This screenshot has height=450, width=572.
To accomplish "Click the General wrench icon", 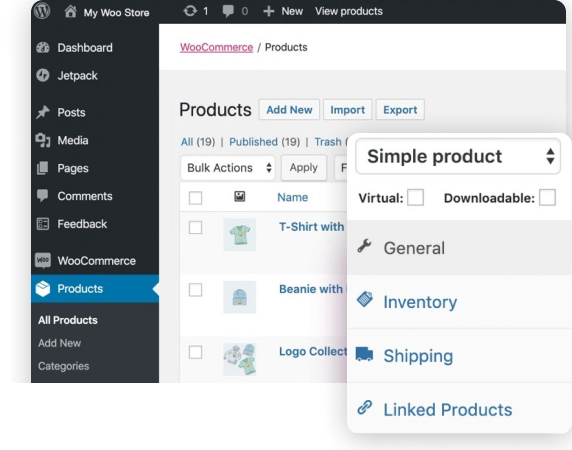I will [364, 246].
